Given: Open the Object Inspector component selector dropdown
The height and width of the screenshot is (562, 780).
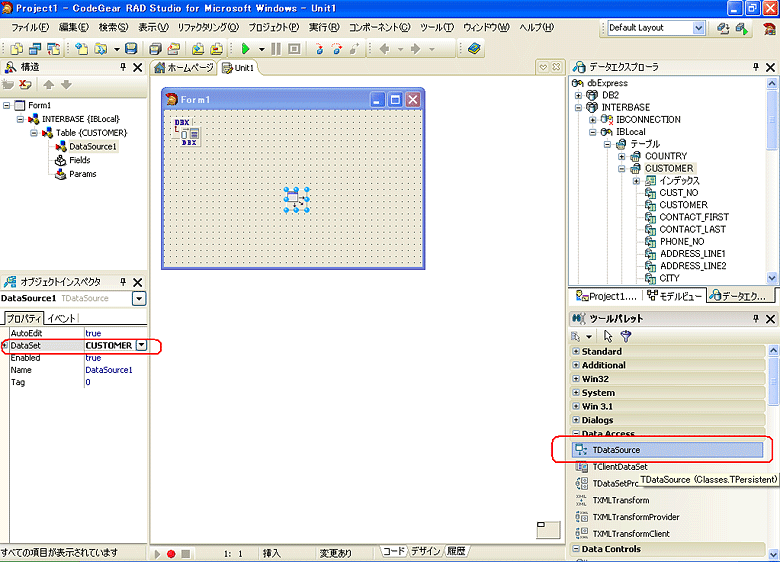Looking at the screenshot, I should coord(139,298).
